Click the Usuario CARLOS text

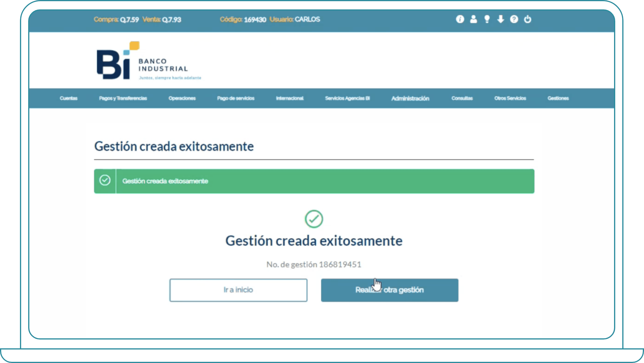[295, 19]
